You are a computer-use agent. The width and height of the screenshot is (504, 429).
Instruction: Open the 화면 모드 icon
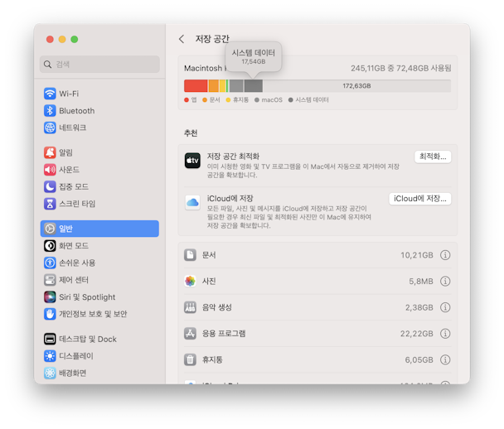coord(50,246)
